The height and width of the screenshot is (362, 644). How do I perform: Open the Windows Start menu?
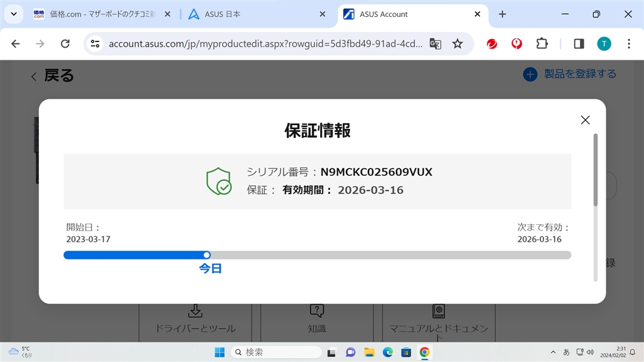(x=219, y=352)
